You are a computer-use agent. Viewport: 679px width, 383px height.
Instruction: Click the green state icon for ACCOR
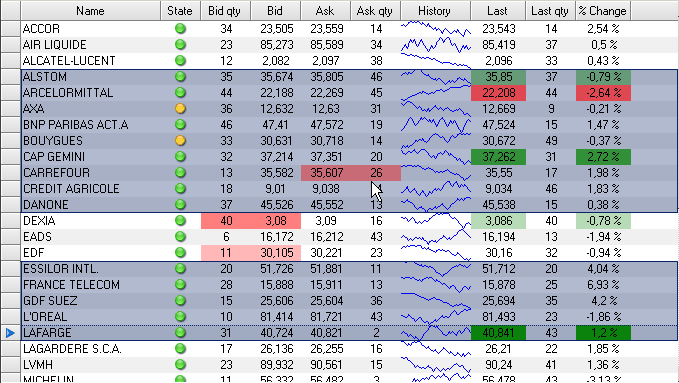click(180, 29)
